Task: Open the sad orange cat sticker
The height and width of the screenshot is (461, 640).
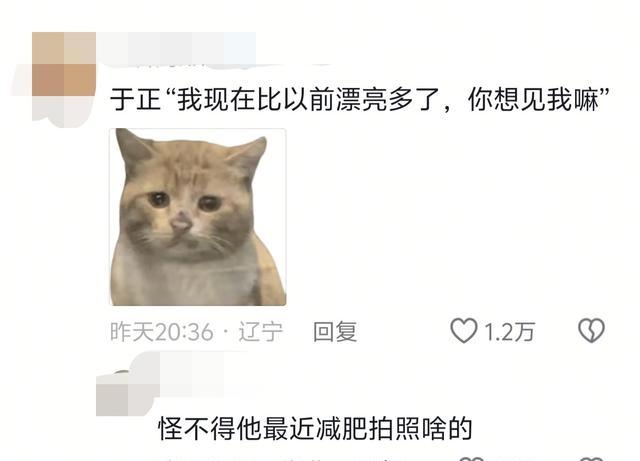Action: [x=198, y=217]
